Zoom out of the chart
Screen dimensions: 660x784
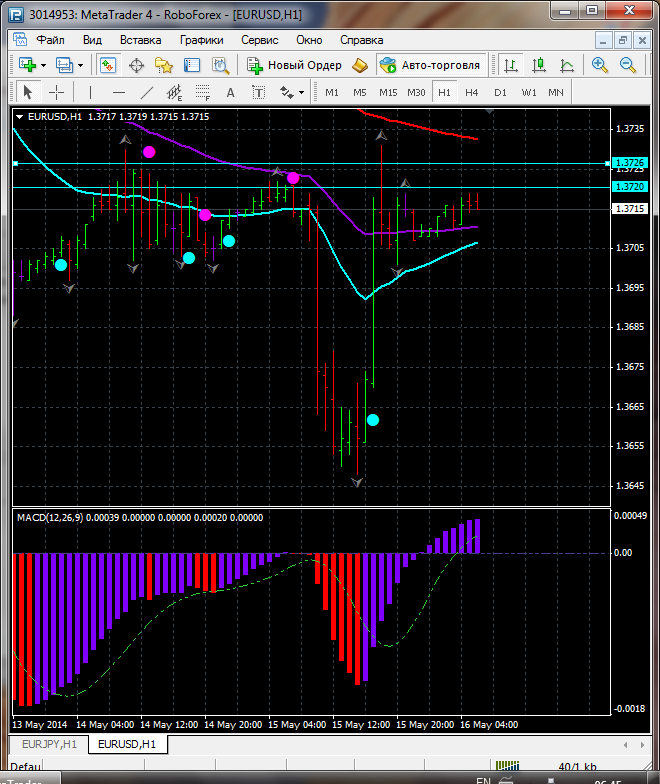[x=628, y=65]
